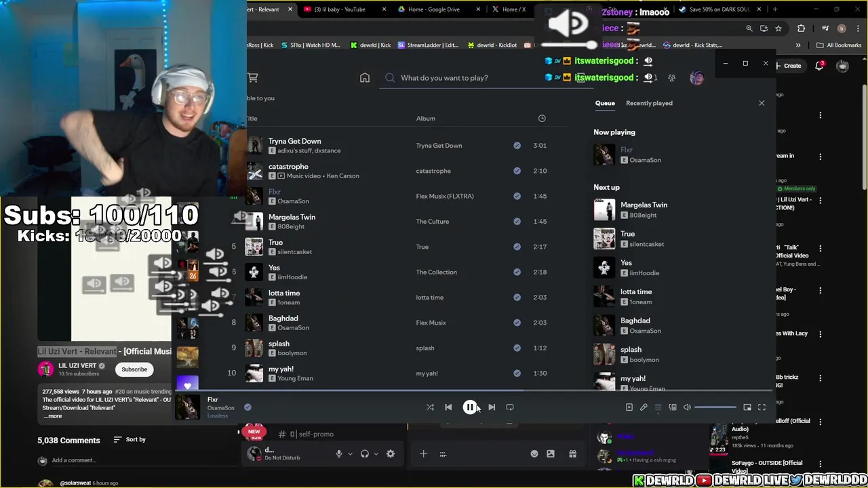Skip to the previous track
The image size is (868, 488).
pos(448,407)
